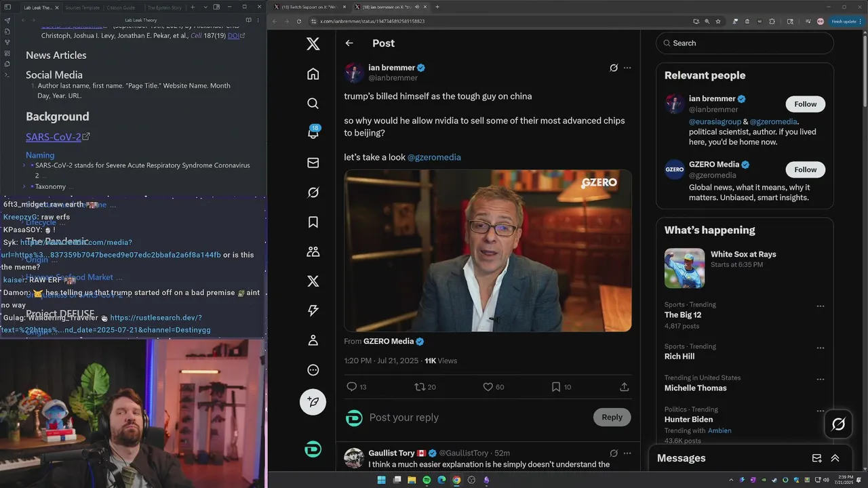
Task: Click the Reply button
Action: pos(612,417)
